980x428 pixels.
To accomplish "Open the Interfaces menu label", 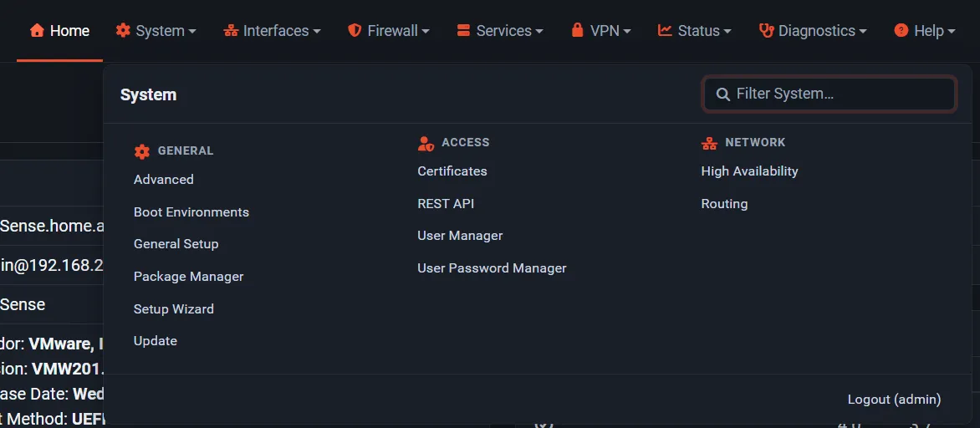I will click(x=276, y=31).
